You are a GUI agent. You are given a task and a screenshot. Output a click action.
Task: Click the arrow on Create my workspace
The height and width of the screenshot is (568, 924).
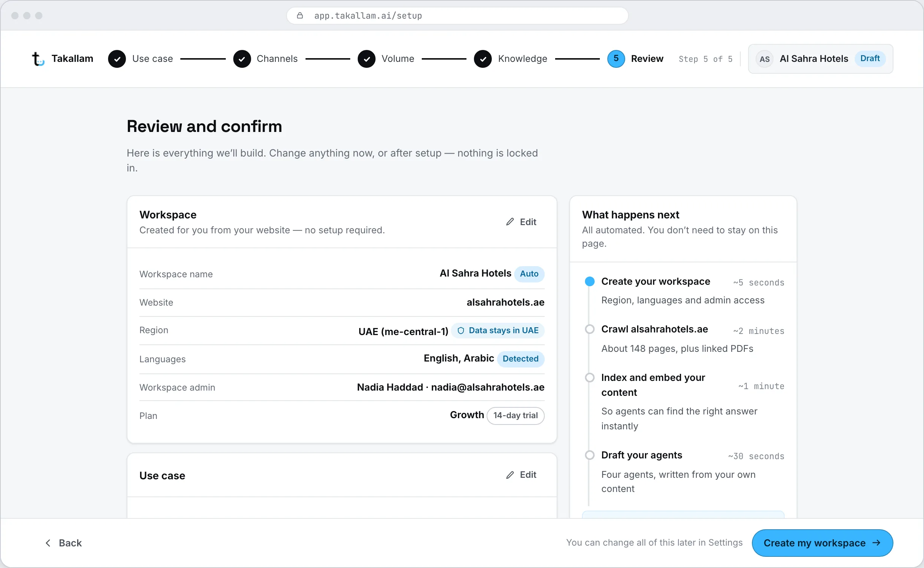click(x=876, y=543)
